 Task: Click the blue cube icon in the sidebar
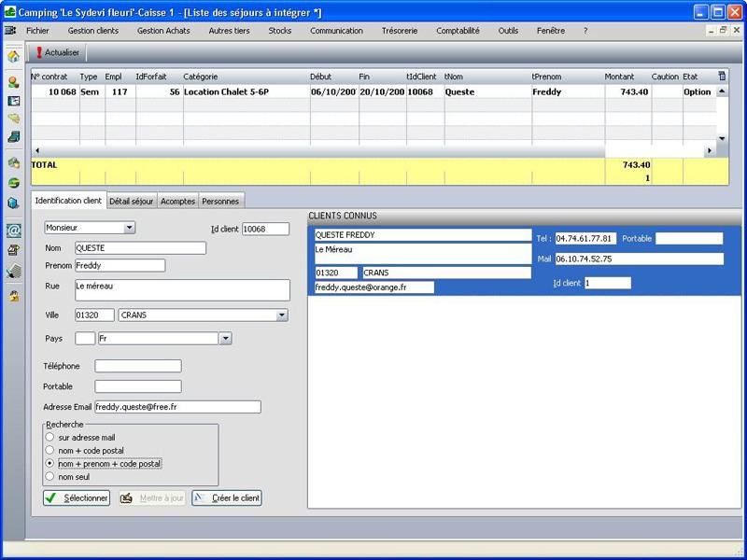pyautogui.click(x=13, y=203)
